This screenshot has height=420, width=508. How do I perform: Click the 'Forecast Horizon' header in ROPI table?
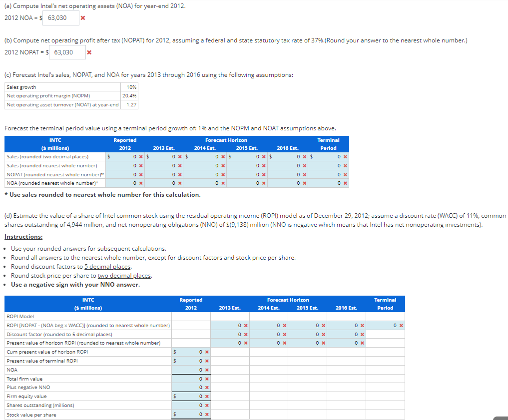click(x=288, y=300)
